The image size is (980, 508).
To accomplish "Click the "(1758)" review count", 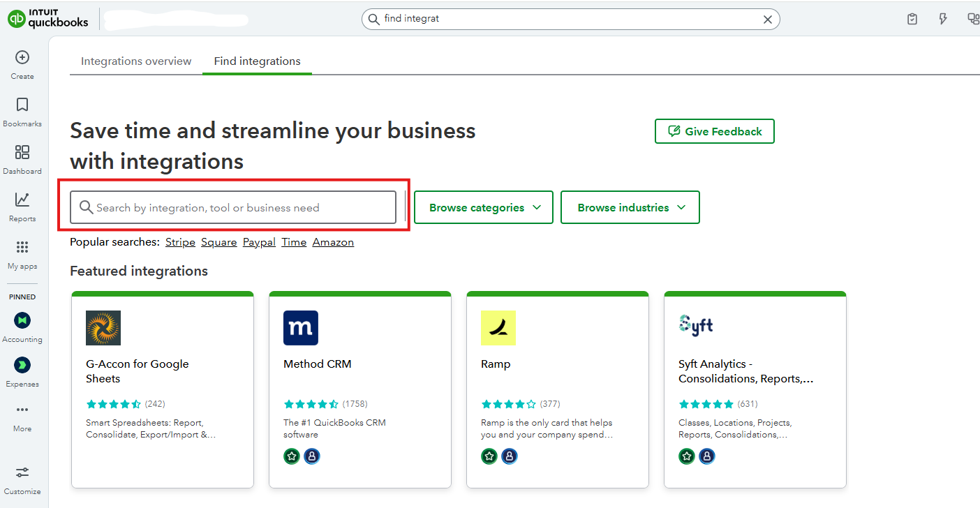I will [x=355, y=404].
